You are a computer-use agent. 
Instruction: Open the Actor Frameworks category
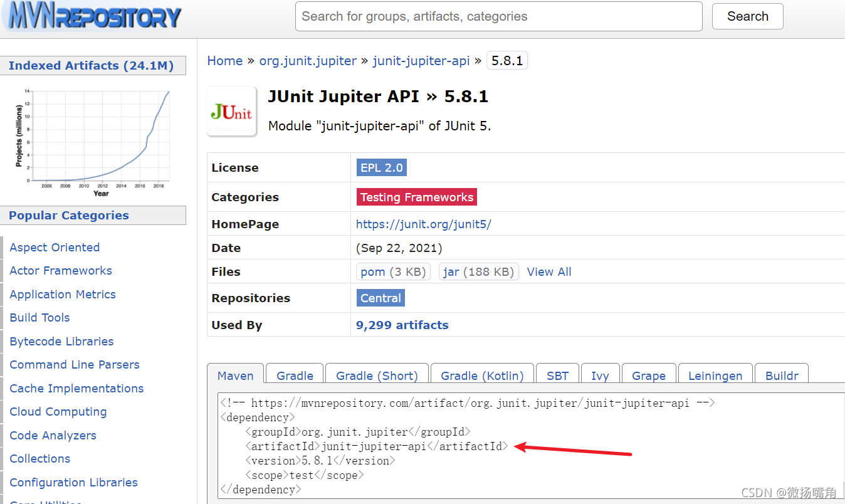coord(61,270)
